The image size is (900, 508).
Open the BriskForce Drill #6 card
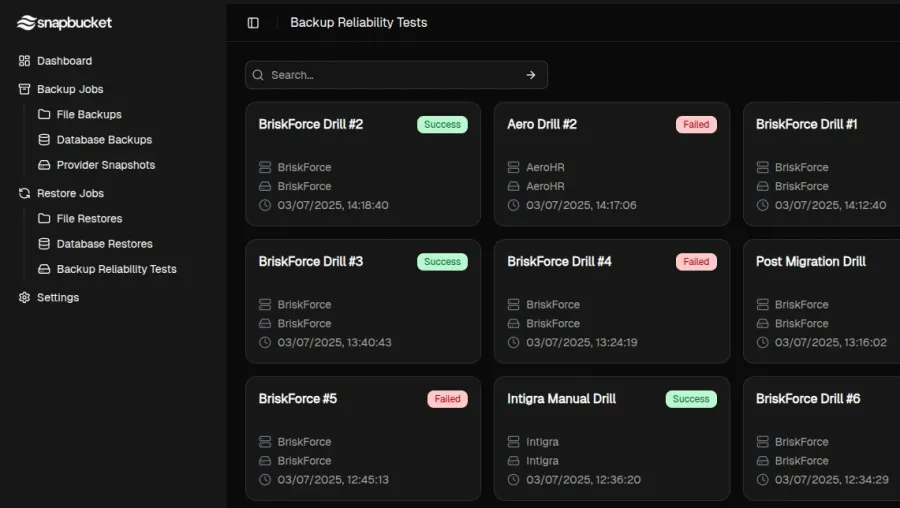click(821, 439)
